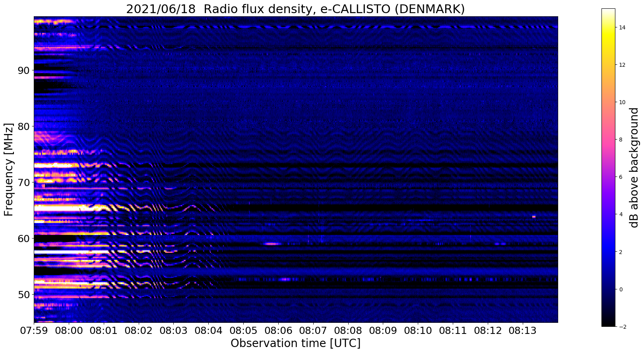The width and height of the screenshot is (644, 353).
Task: Click the colorbar tick label 0
Action: click(x=620, y=289)
